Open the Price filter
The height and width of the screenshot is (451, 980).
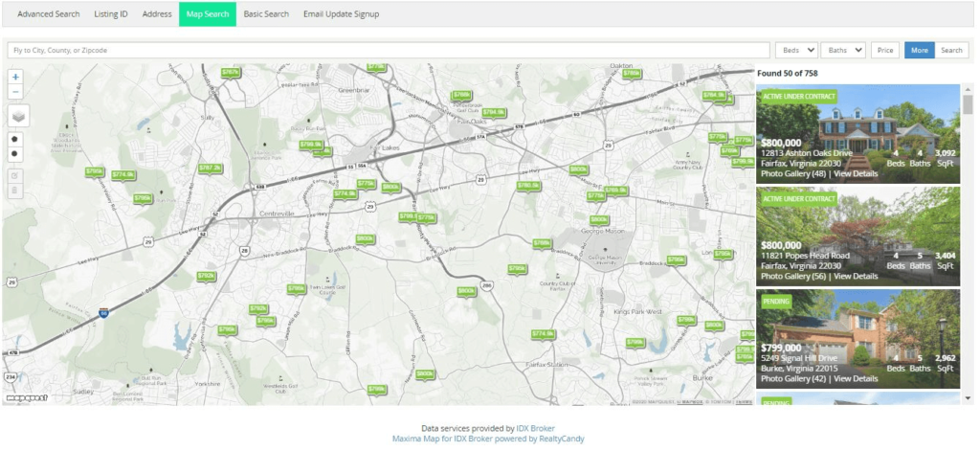click(884, 50)
